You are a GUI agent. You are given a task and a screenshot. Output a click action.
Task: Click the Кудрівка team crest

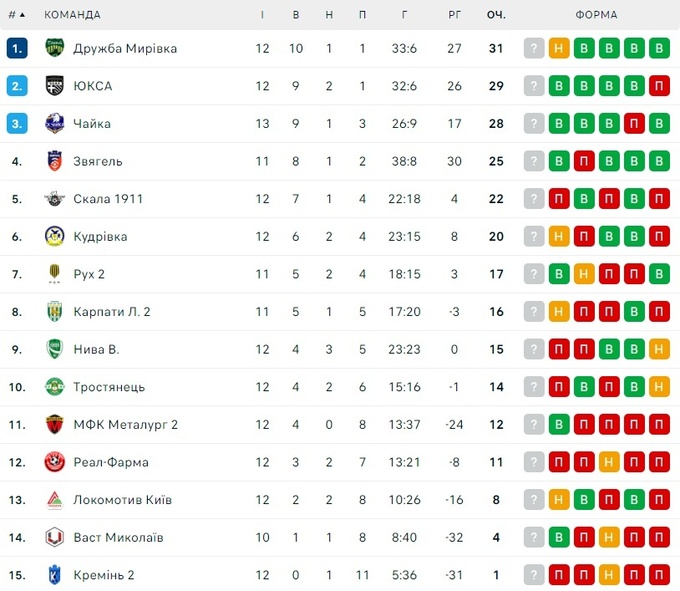click(55, 237)
